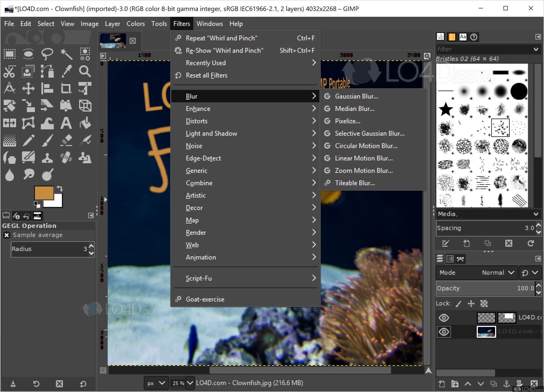Select the Zoom tool

(84, 71)
